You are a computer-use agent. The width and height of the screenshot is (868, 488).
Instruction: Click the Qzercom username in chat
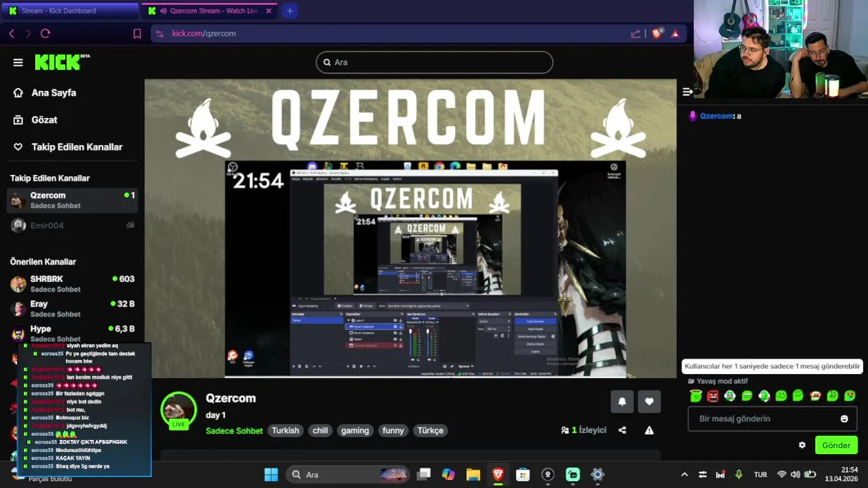click(x=716, y=116)
